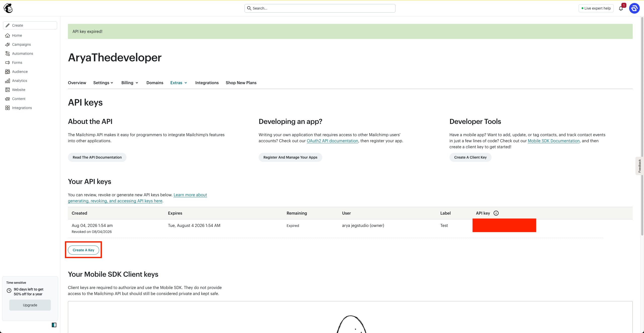644x333 pixels.
Task: Open Live expert help
Action: 596,8
